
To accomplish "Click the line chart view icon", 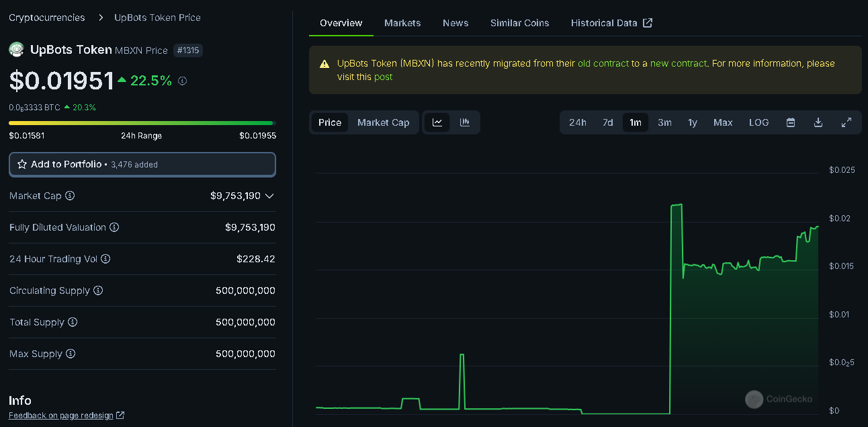I will point(437,122).
